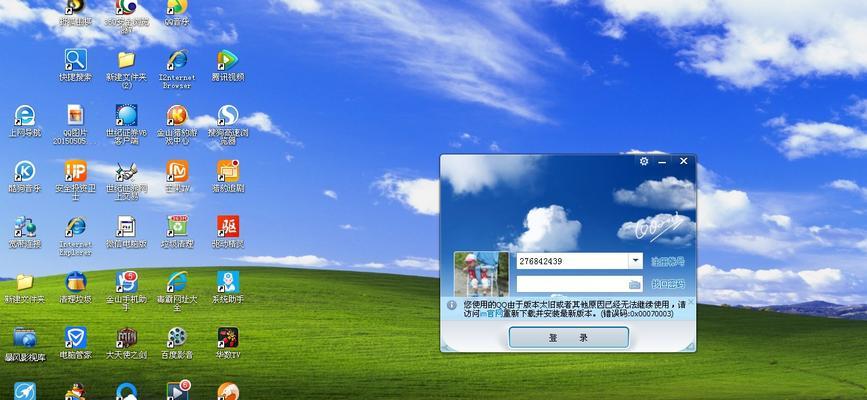This screenshot has height=400, width=867.
Task: Select the 百度影音 film reel shortcut
Action: click(177, 342)
